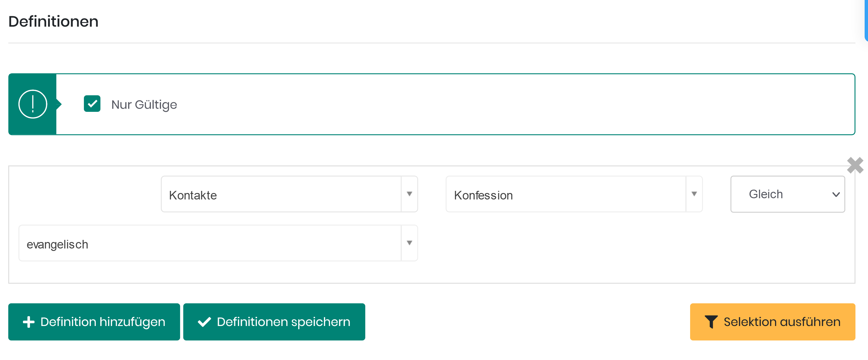Remove the definition with the X icon
This screenshot has width=868, height=360.
[855, 165]
